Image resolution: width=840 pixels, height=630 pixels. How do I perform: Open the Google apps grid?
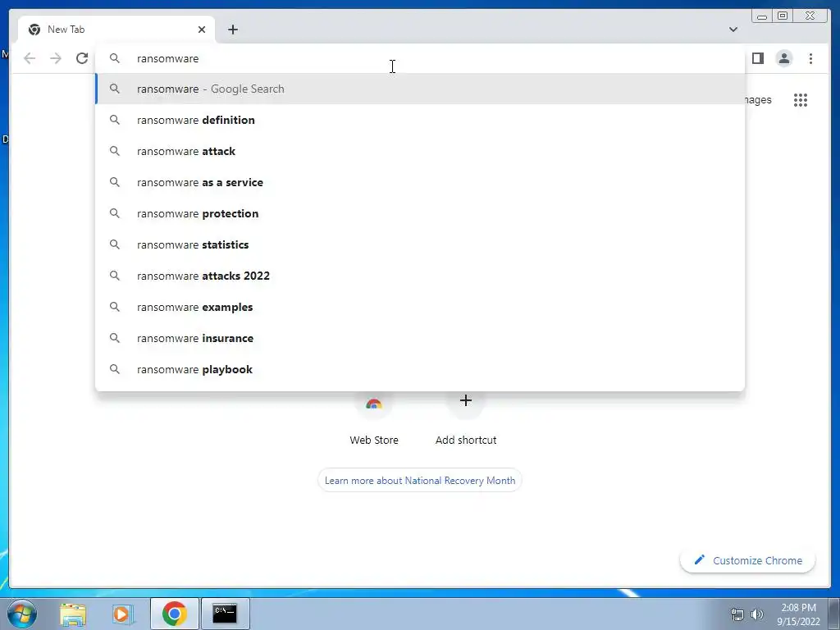point(801,100)
